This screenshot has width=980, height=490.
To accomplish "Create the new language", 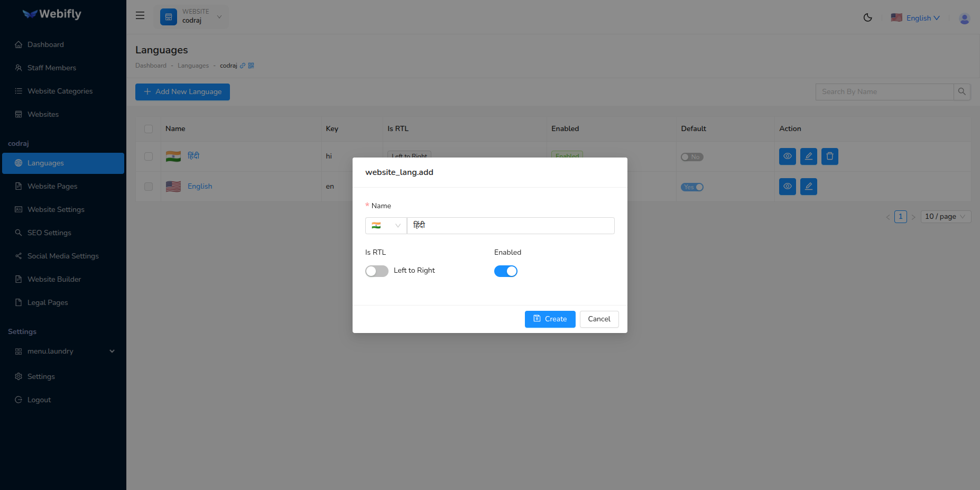I will click(550, 319).
